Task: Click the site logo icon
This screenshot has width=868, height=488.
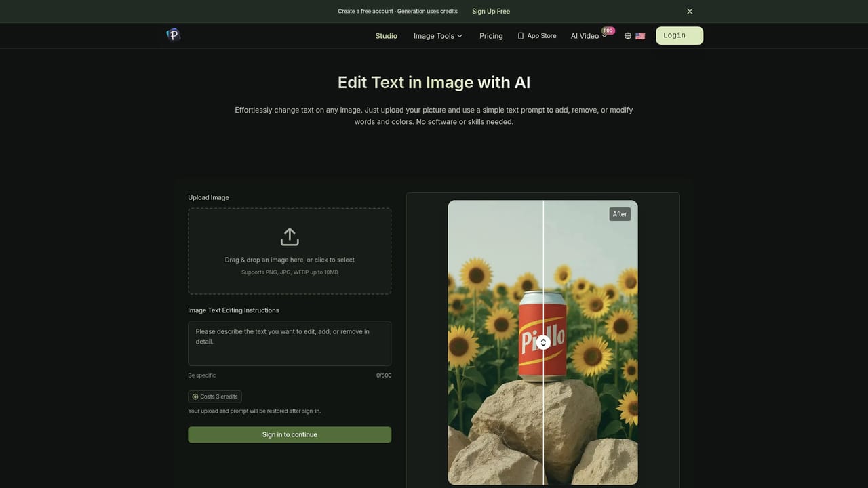Action: 174,35
